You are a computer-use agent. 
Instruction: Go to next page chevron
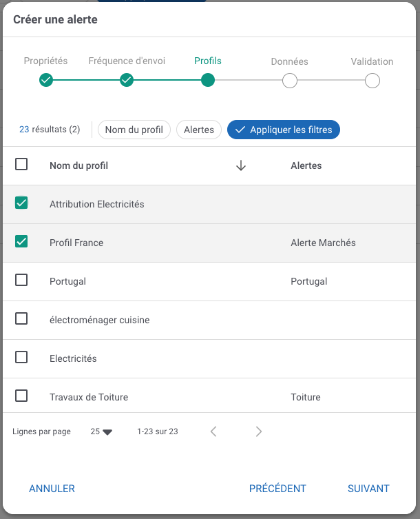point(259,431)
